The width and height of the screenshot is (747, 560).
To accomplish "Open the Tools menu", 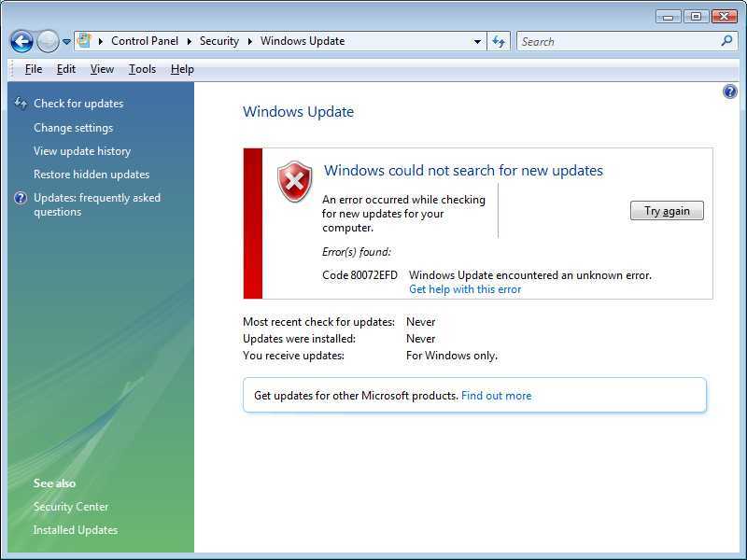I will (143, 69).
